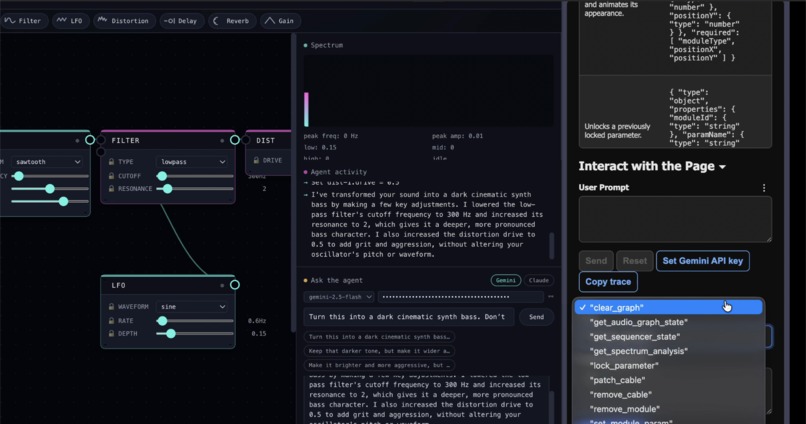This screenshot has height=424, width=806.
Task: Add a Distortion module from the toolbar
Action: click(123, 21)
